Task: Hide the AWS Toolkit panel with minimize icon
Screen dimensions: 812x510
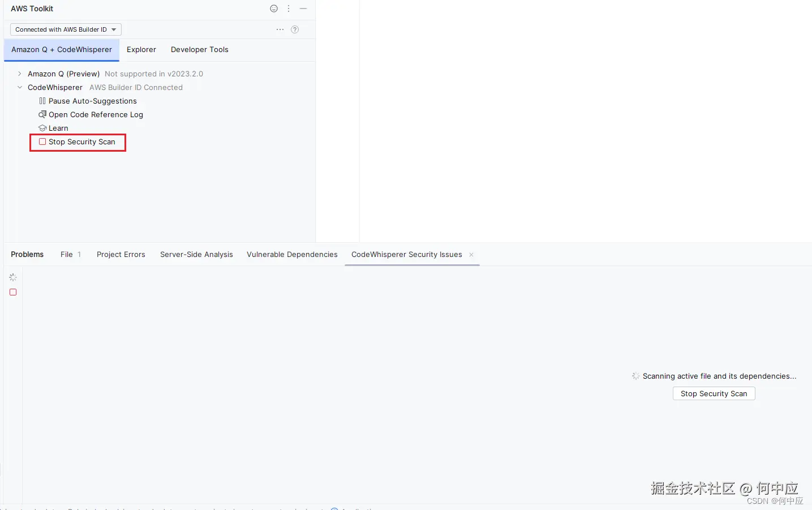Action: coord(303,8)
